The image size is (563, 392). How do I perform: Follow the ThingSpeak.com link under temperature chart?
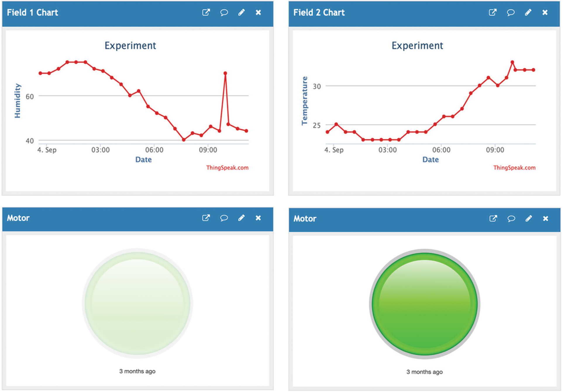[x=514, y=168]
